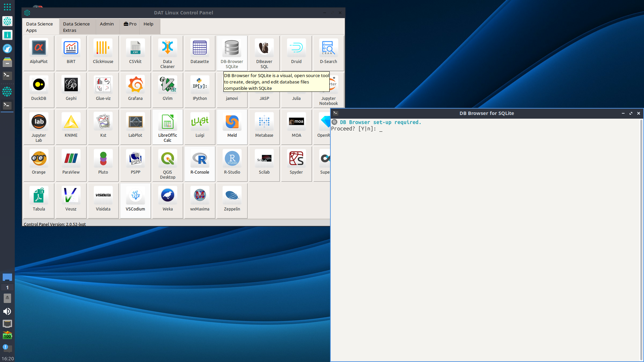Select the Pro tab
This screenshot has width=644, height=362.
click(x=130, y=27)
